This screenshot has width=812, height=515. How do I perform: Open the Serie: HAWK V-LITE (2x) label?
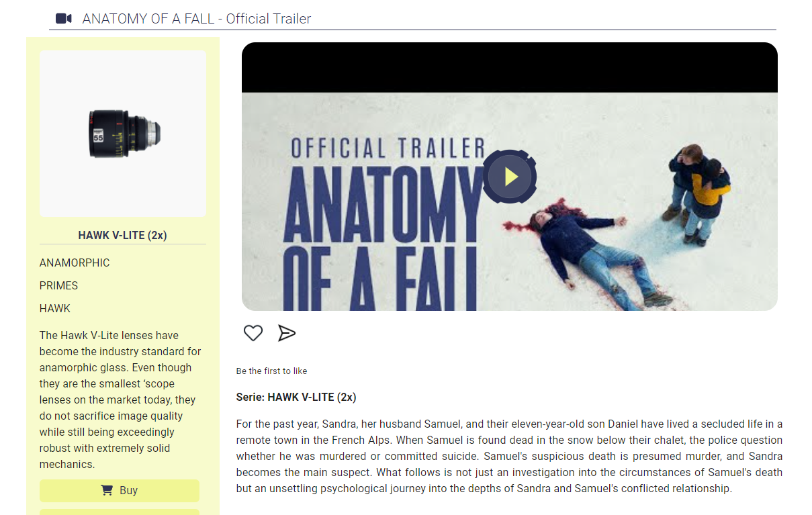pos(296,397)
